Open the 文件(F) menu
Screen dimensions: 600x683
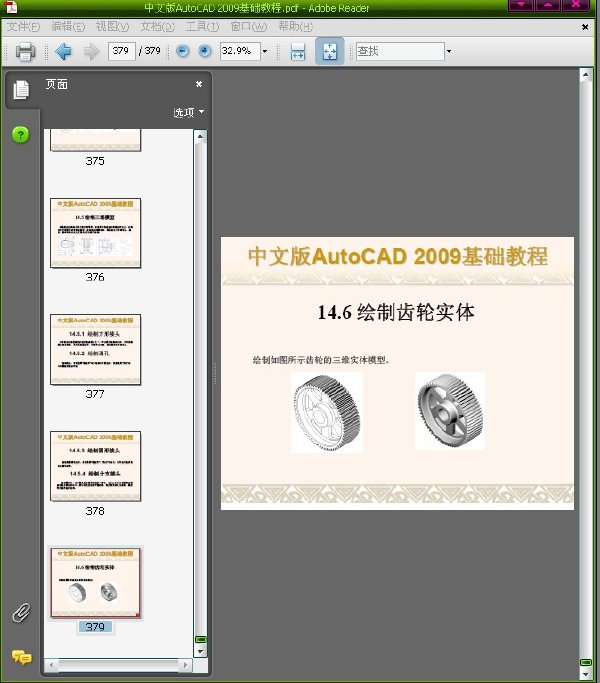[23, 27]
